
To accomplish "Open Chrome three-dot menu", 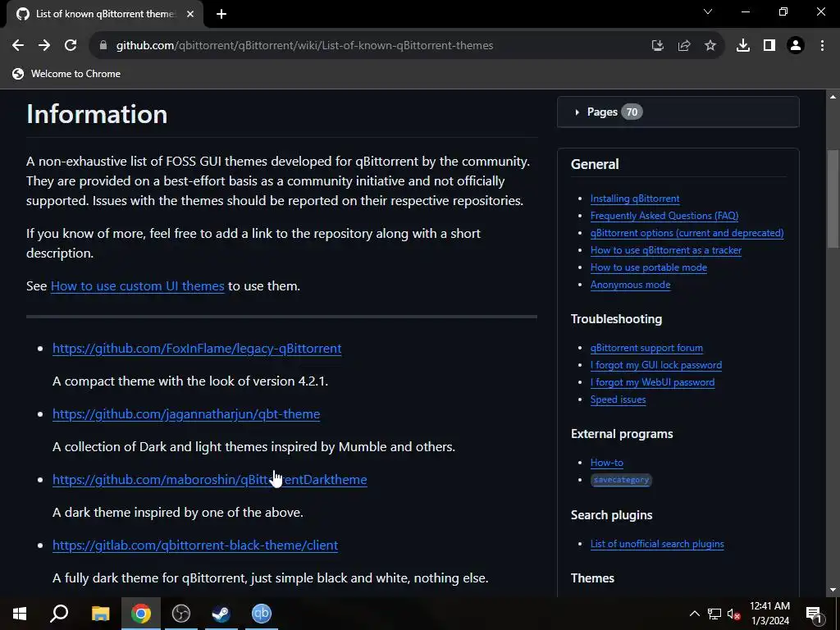I will click(822, 46).
